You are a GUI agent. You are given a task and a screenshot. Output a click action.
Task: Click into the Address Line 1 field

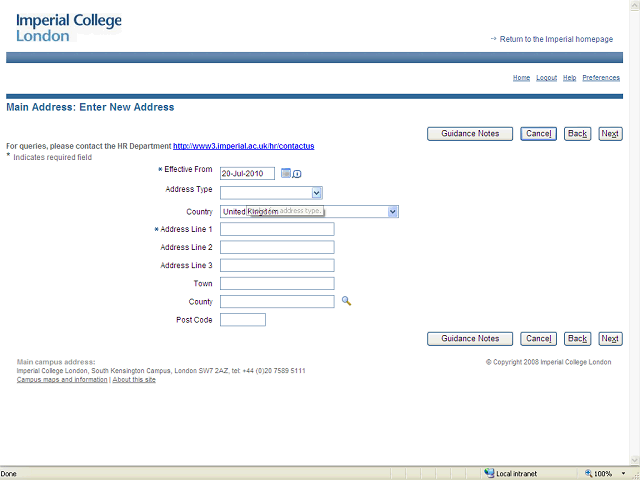(277, 230)
